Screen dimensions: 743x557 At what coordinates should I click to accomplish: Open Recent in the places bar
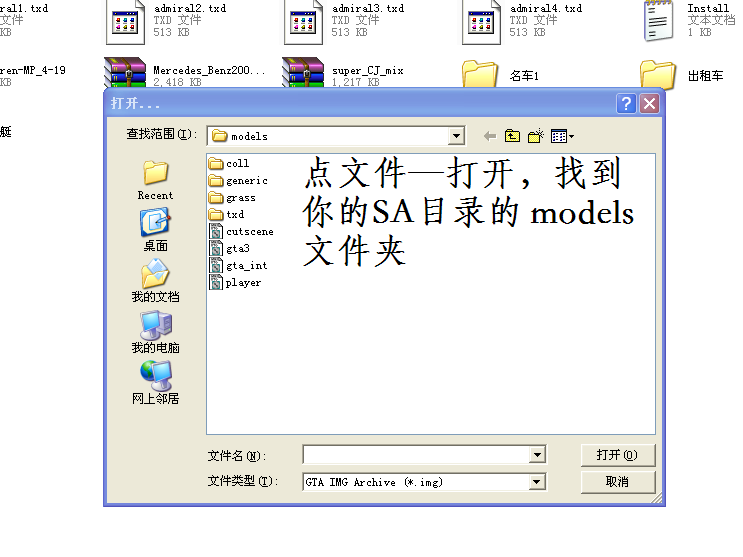[x=155, y=179]
